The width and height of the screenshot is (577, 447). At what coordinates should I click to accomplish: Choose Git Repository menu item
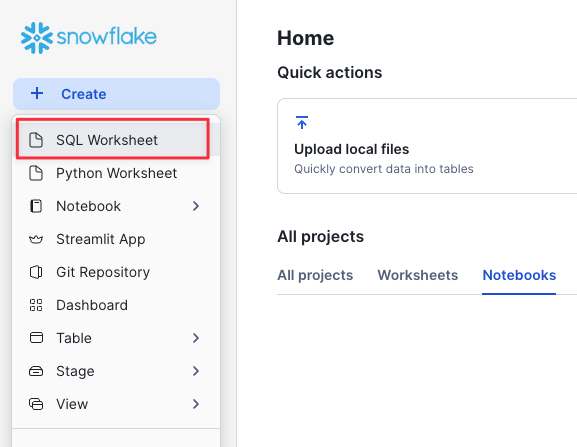point(116,272)
